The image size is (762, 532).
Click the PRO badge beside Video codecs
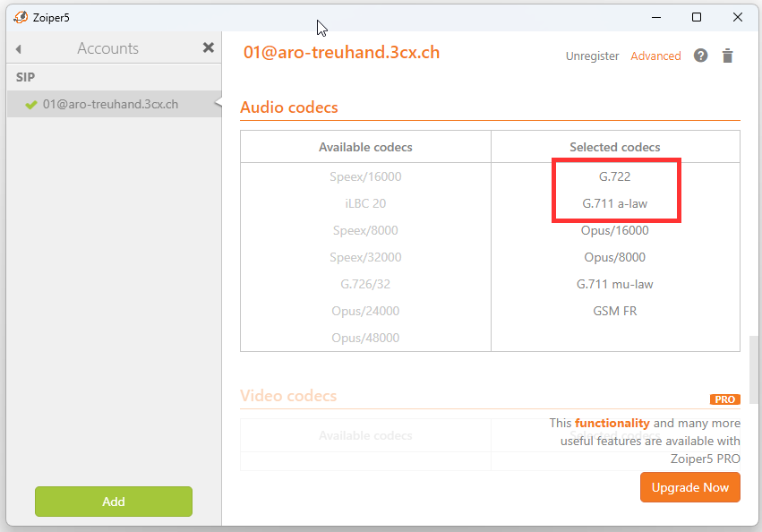pos(724,399)
